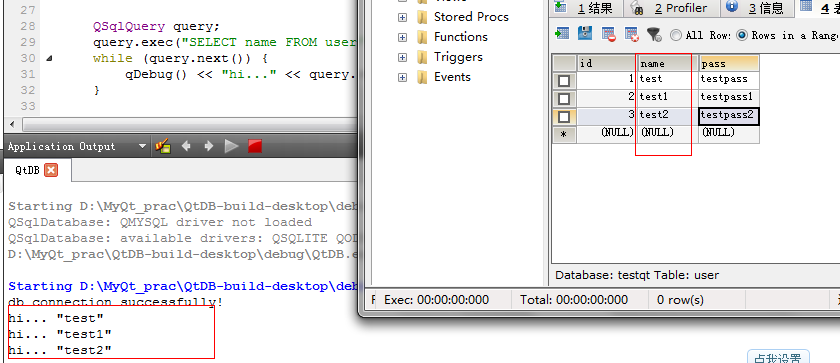The height and width of the screenshot is (363, 840).
Task: Select the cell containing testpass1
Action: point(729,97)
